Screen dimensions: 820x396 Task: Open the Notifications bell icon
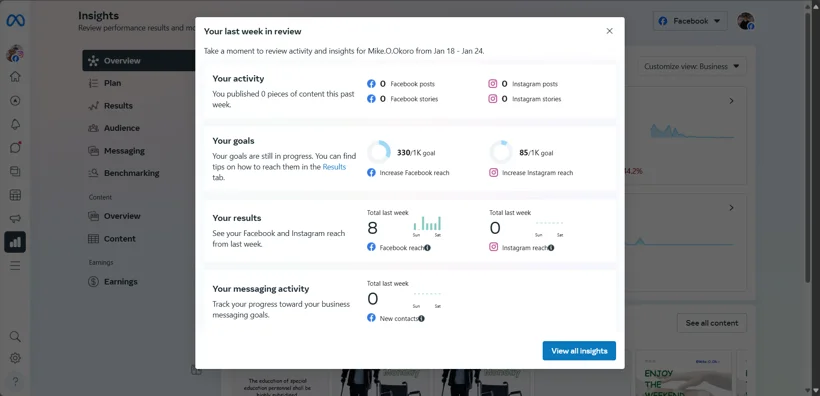pyautogui.click(x=15, y=124)
